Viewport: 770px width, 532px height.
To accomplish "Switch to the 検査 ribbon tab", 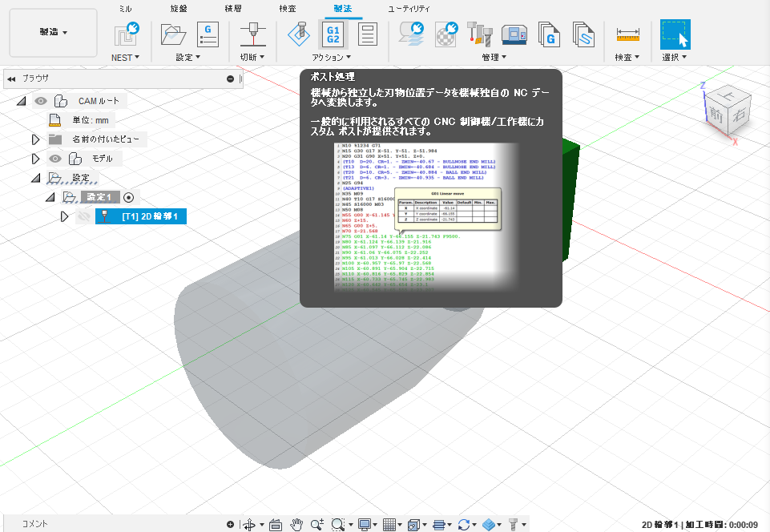I will (288, 8).
